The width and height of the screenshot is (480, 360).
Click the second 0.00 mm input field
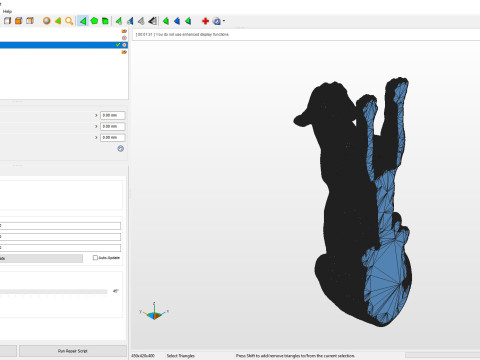point(113,126)
